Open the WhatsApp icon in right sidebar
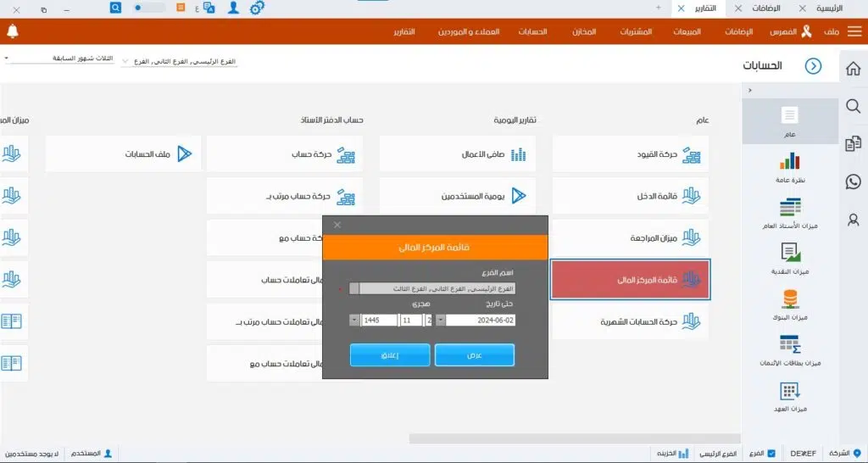Screen dimensions: 868x463 click(853, 181)
